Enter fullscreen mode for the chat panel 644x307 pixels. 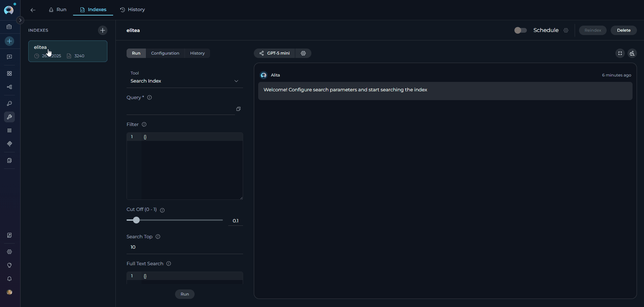[620, 53]
